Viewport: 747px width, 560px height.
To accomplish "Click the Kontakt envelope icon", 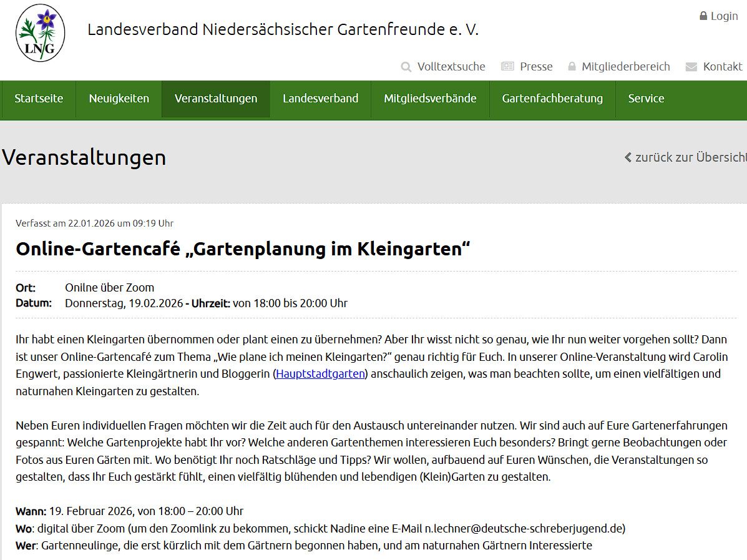I will pos(690,66).
